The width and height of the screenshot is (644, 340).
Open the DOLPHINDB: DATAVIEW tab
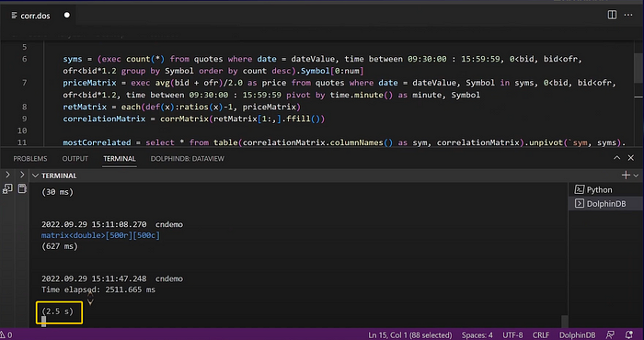pyautogui.click(x=188, y=159)
